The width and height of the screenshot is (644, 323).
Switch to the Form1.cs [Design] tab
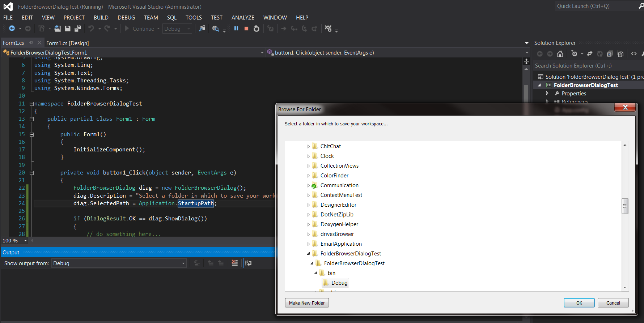pyautogui.click(x=67, y=43)
